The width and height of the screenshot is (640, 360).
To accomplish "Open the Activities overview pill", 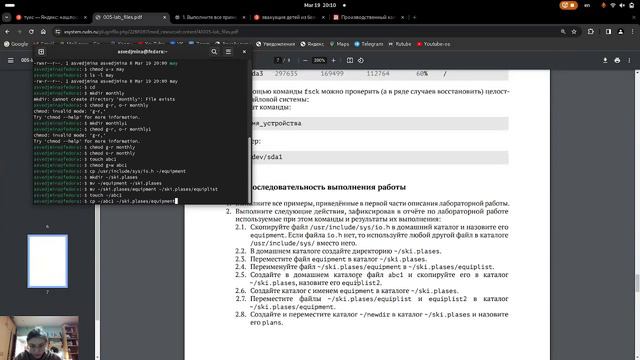I will pyautogui.click(x=10, y=5).
